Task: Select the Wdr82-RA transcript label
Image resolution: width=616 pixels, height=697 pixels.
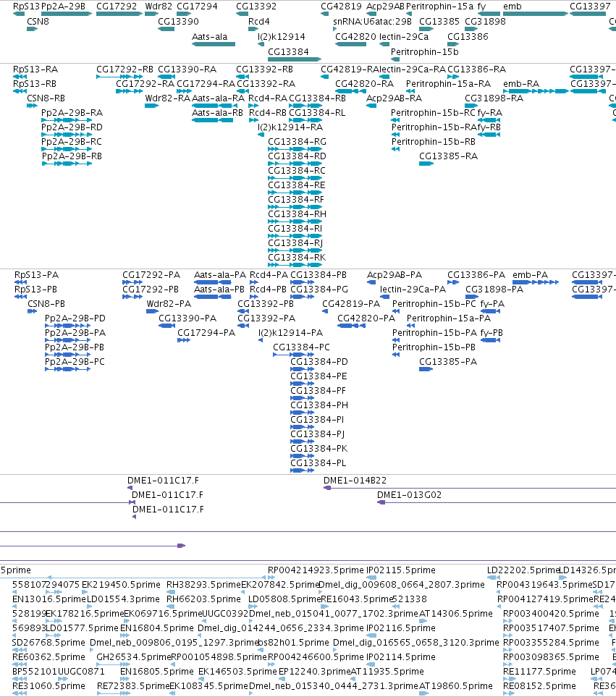Action: coord(167,98)
